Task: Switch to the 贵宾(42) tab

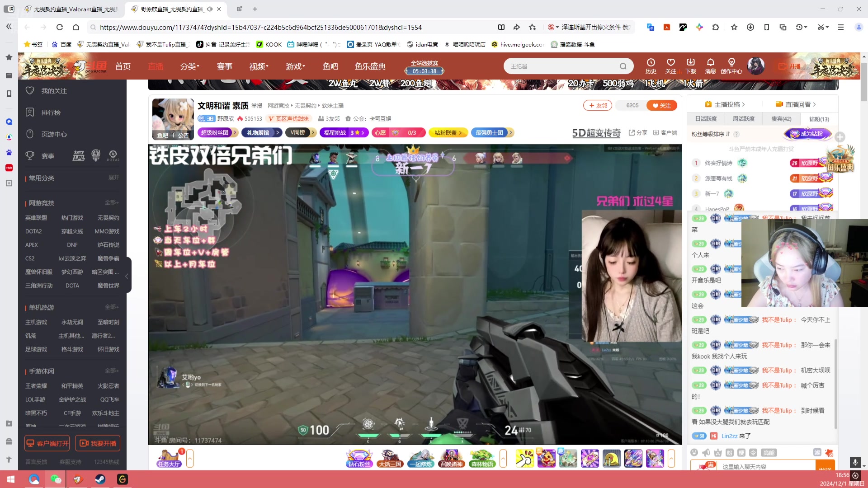Action: pyautogui.click(x=781, y=119)
